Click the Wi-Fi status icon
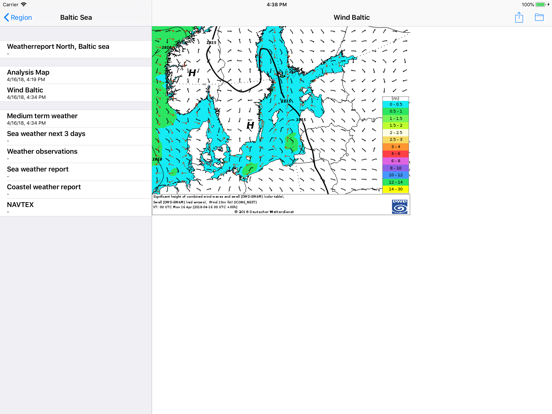 tap(23, 4)
